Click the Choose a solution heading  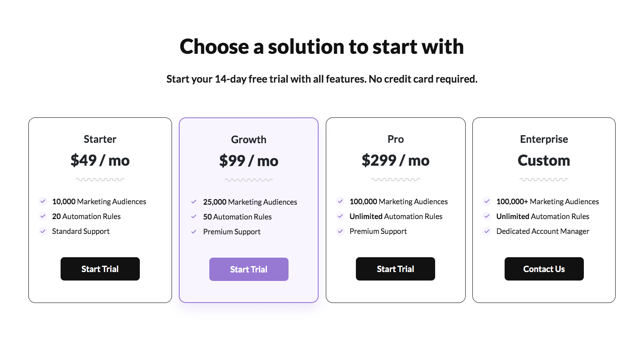click(322, 46)
